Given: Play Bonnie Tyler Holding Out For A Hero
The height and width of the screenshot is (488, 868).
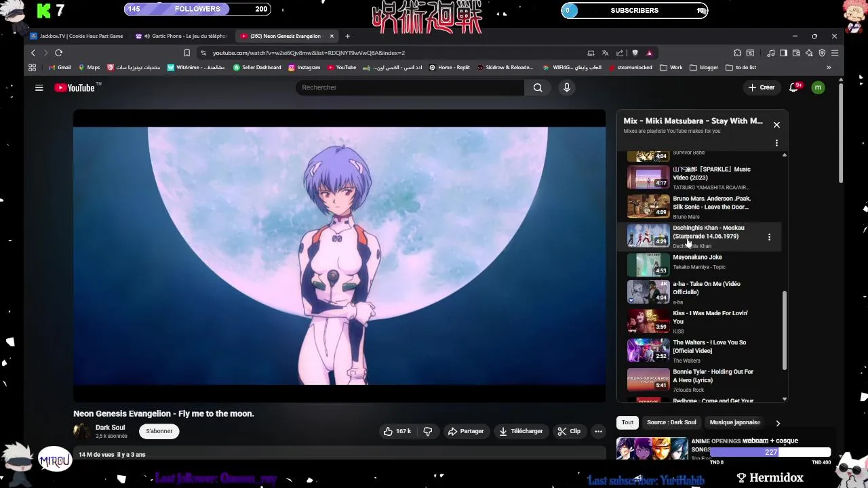Looking at the screenshot, I should point(701,380).
